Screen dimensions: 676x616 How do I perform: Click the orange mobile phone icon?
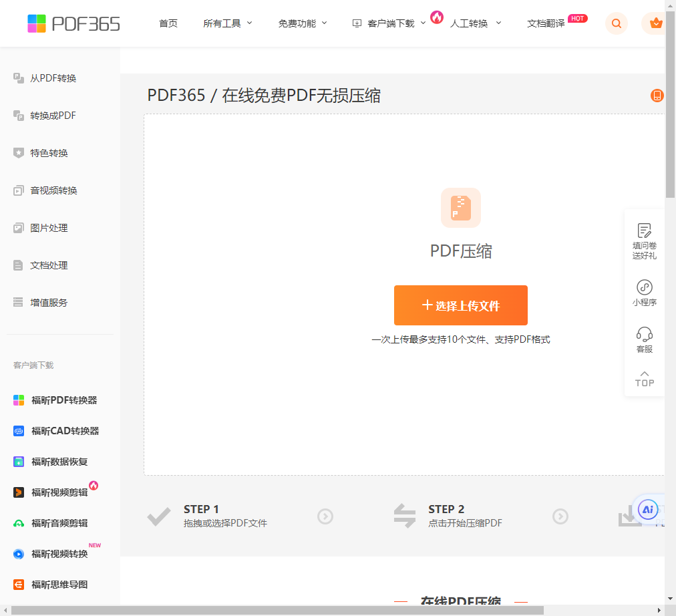click(657, 96)
